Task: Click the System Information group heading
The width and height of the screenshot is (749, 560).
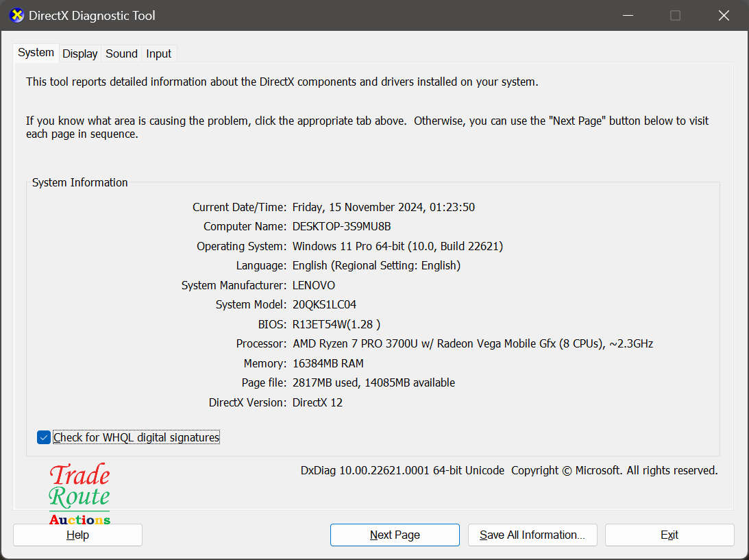Action: (79, 182)
